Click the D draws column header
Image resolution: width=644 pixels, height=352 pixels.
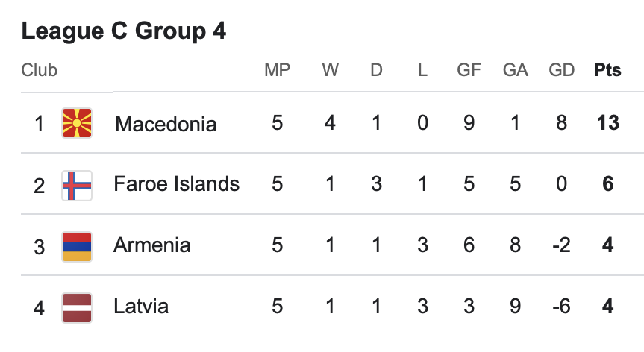coord(376,71)
